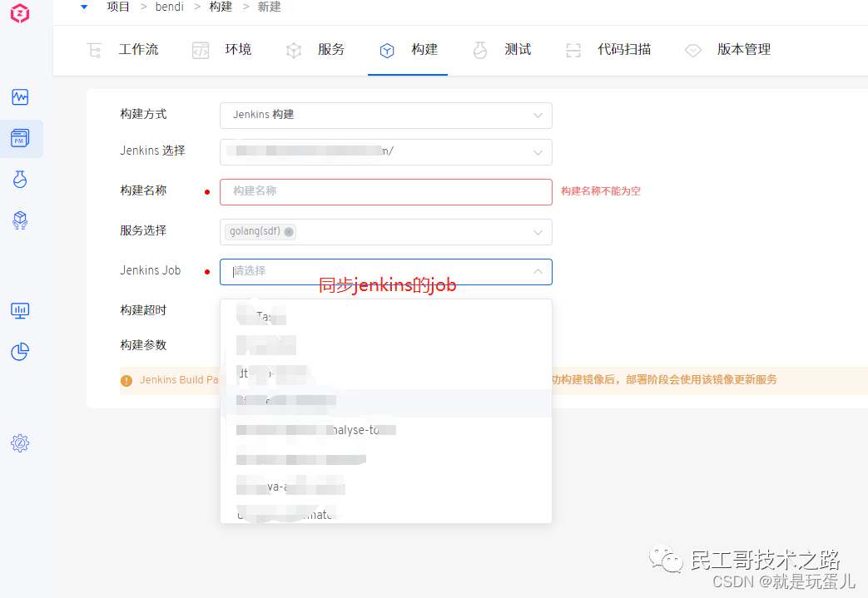Expand the 构建方式 Jenkins 构建 dropdown
Viewport: 868px width, 598px height.
click(538, 116)
